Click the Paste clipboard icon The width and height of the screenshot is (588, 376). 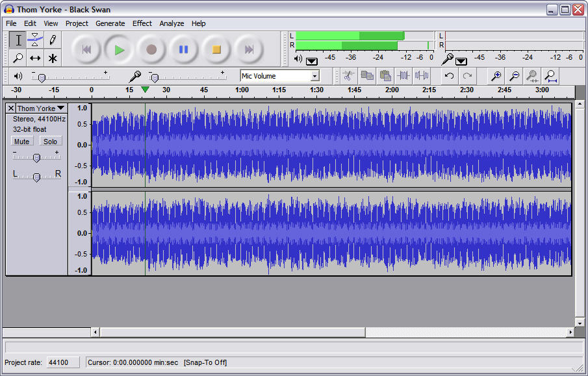coord(385,76)
